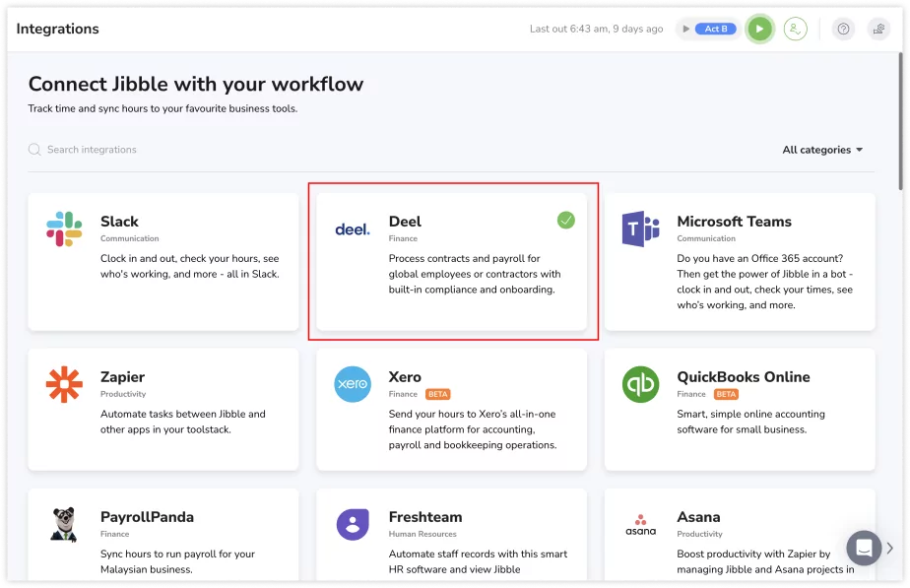
Task: Click the green clock-in play button
Action: (x=759, y=29)
